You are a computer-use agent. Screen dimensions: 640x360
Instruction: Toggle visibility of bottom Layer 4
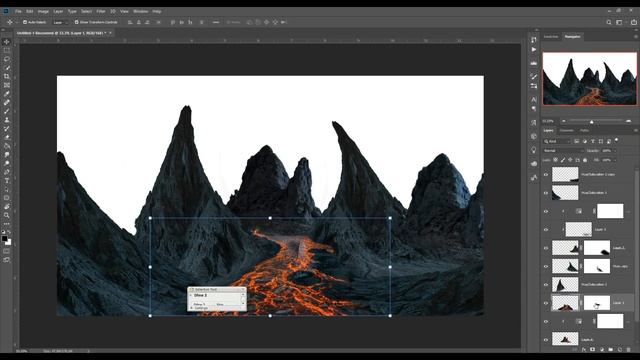(546, 340)
